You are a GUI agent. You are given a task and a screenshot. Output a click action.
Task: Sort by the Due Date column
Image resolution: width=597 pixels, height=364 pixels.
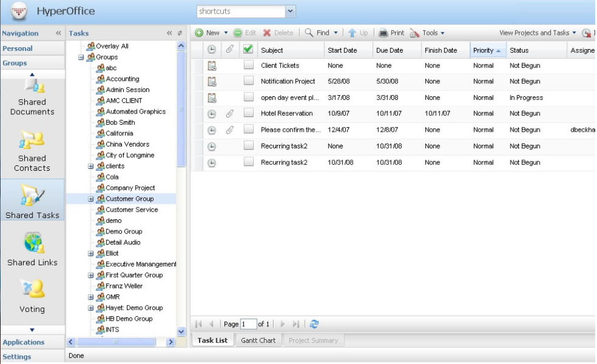(397, 50)
